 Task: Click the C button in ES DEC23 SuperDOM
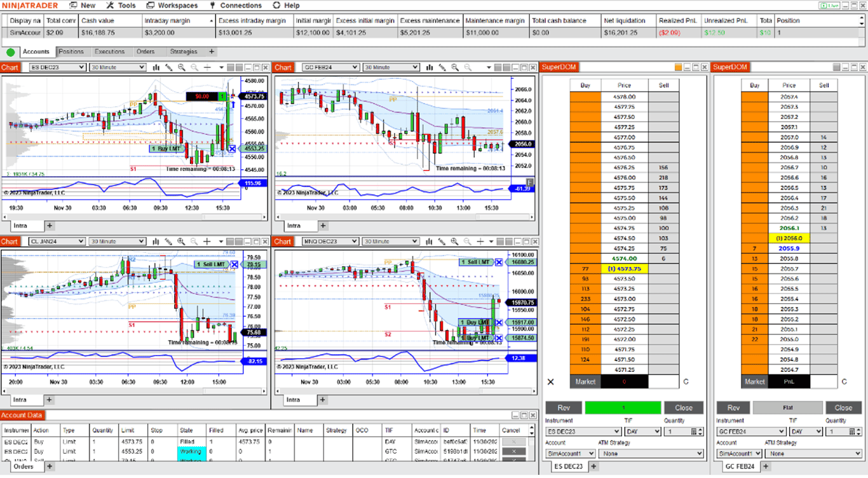click(x=686, y=382)
